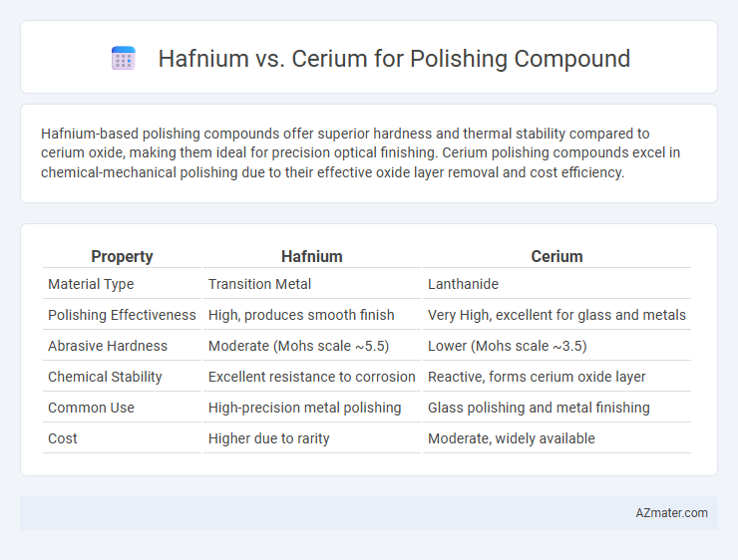Click the calendar grid icon beside the title
Viewport: 738px width, 560px height.
(x=124, y=59)
